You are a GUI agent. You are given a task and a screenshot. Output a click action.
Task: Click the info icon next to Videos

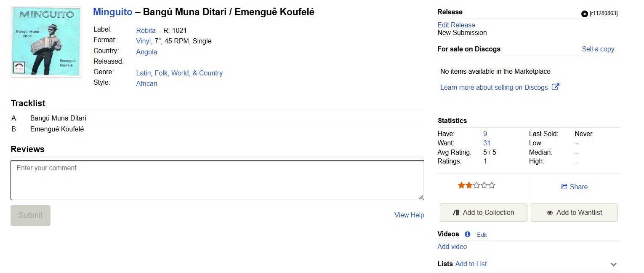(467, 234)
